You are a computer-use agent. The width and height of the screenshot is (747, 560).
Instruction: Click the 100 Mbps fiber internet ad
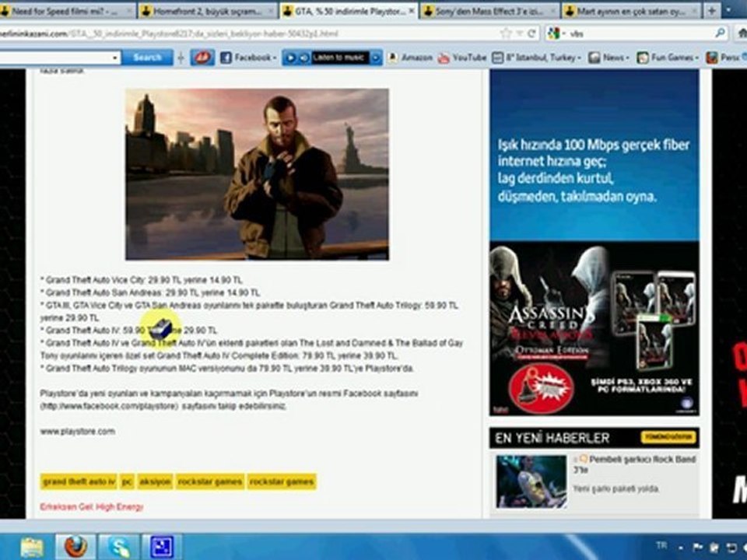click(594, 155)
